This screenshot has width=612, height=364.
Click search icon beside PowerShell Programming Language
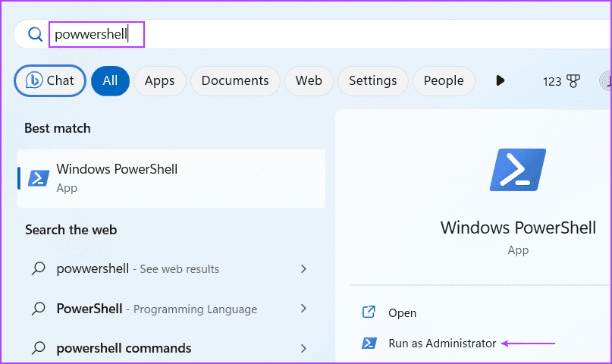pos(38,309)
